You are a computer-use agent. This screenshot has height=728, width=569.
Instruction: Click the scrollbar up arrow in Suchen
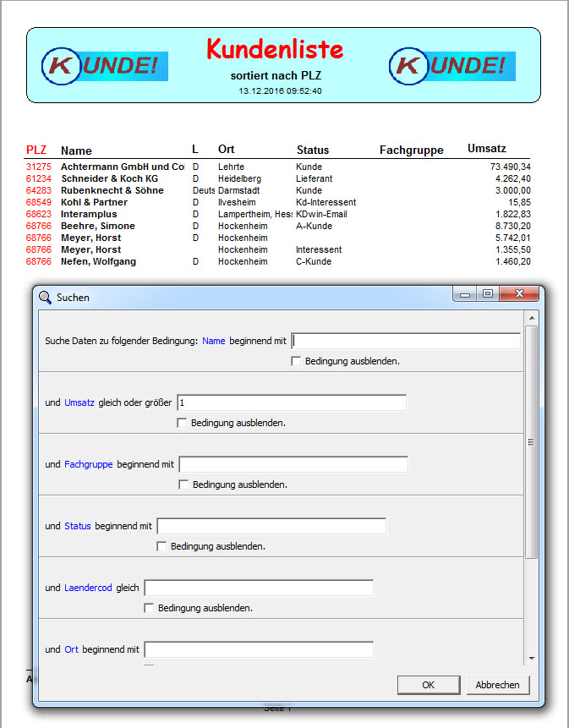[532, 318]
